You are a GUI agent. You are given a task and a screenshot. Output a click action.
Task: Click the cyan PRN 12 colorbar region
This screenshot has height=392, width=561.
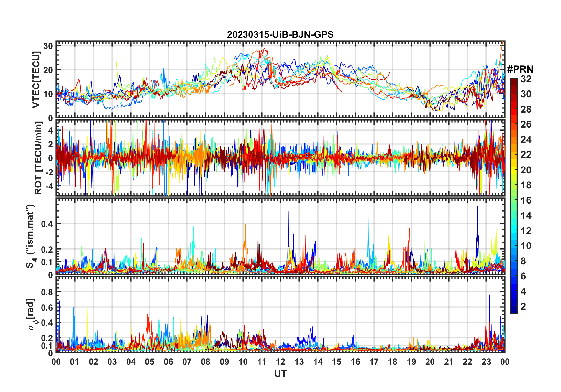(x=514, y=231)
